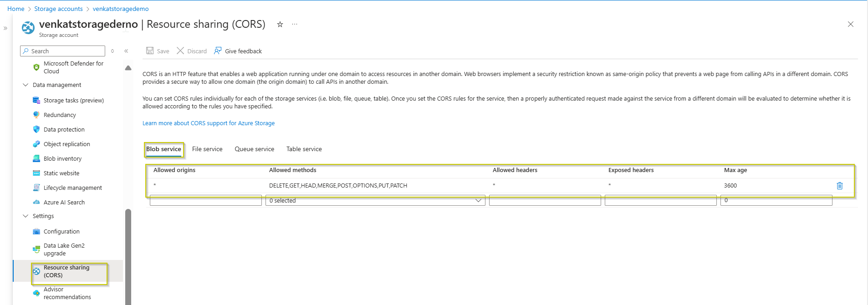
Task: Click the Object replication icon
Action: click(x=36, y=144)
